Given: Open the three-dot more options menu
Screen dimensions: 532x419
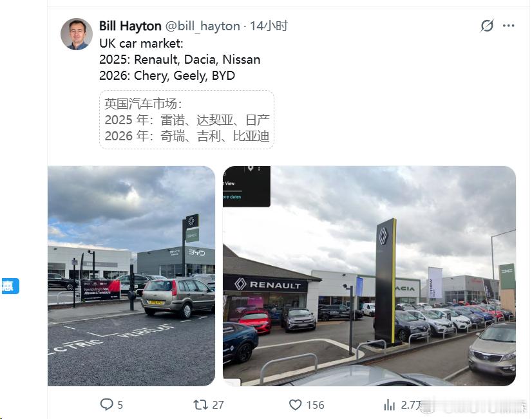Looking at the screenshot, I should coord(508,26).
